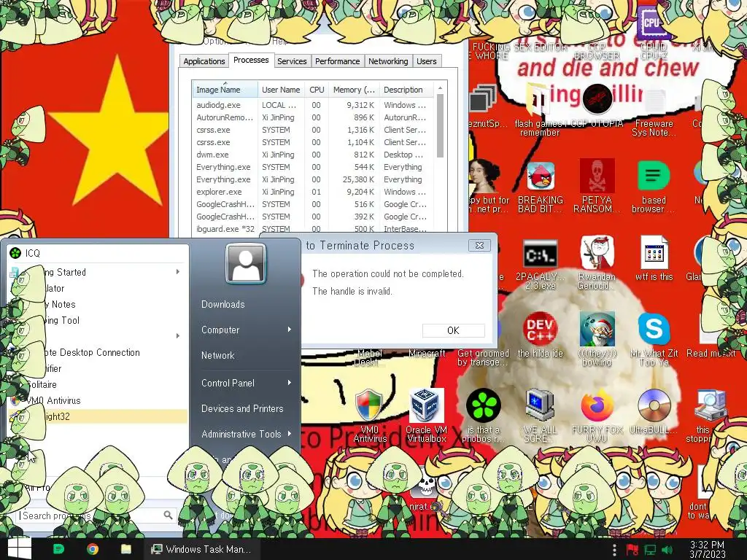Select the AutorunRemo... process row
This screenshot has height=560, width=747.
point(313,117)
